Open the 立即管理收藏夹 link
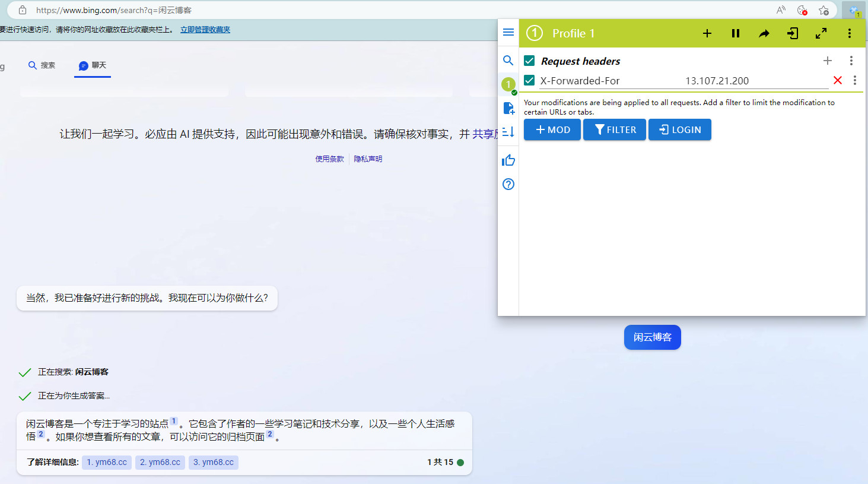This screenshot has height=484, width=868. pos(205,30)
